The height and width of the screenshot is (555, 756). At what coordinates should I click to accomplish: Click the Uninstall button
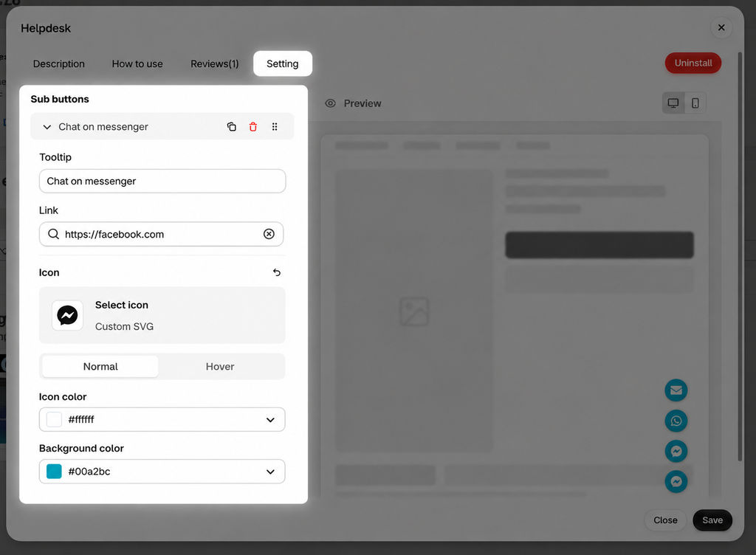(693, 63)
